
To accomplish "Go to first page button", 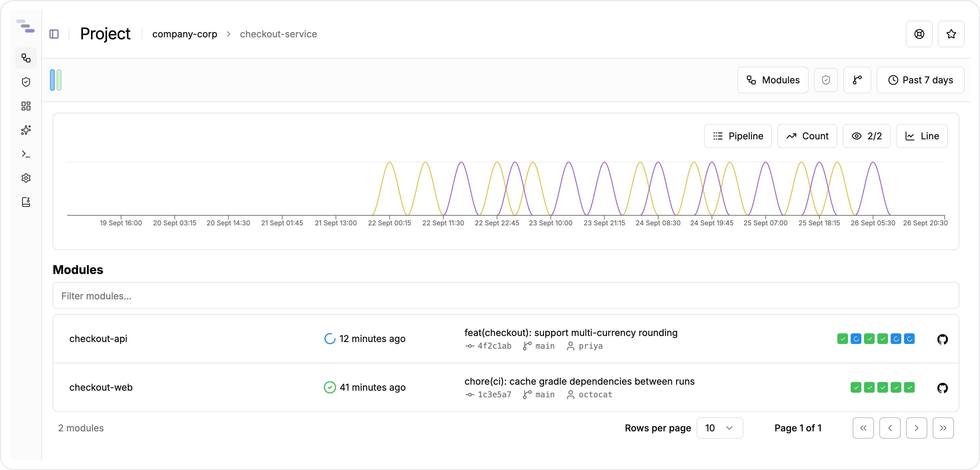I will point(863,428).
